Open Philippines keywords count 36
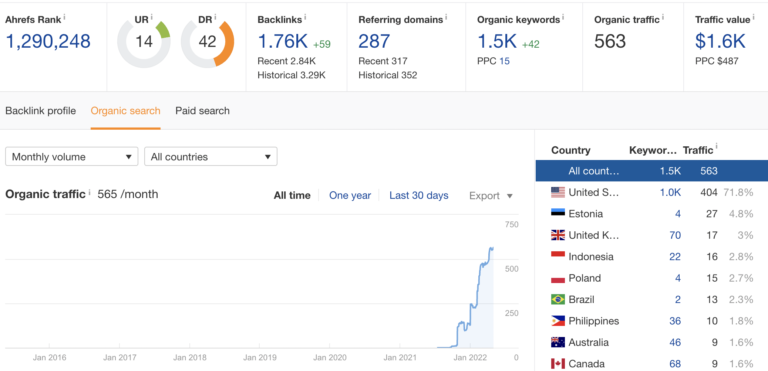The width and height of the screenshot is (768, 371). (675, 321)
